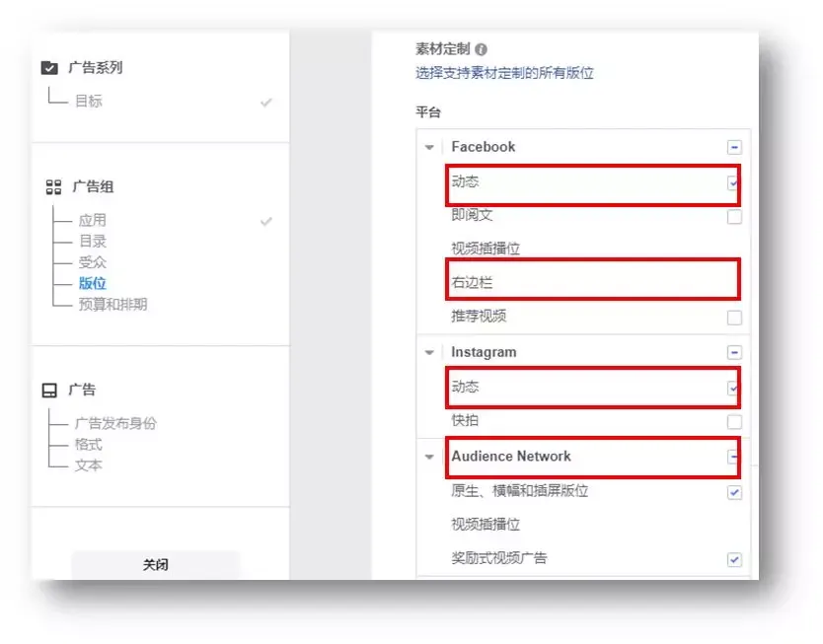This screenshot has width=823, height=644.
Task: Click the Facebook 视频插播位 row
Action: [x=595, y=249]
